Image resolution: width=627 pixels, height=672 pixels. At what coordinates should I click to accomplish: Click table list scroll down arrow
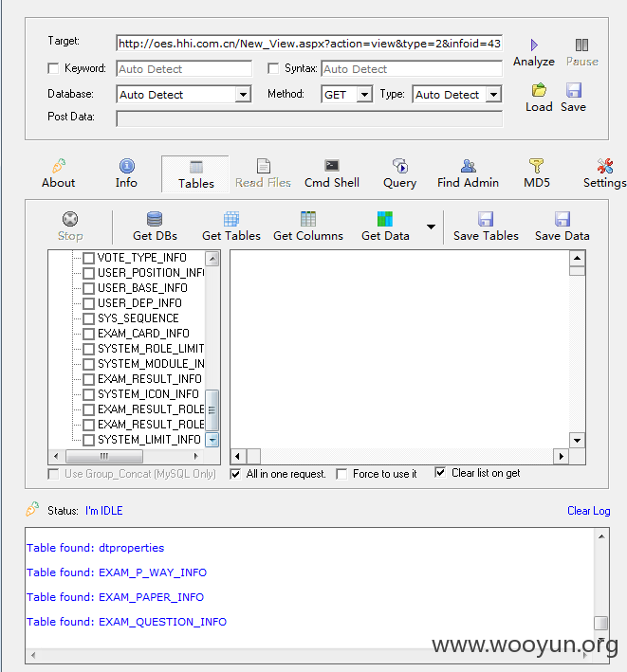[212, 440]
